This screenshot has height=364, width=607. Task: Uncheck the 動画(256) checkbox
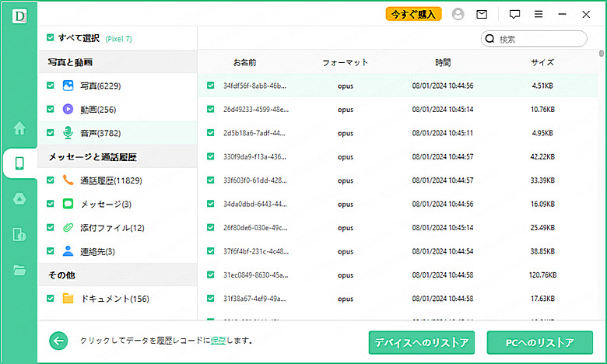(x=50, y=109)
